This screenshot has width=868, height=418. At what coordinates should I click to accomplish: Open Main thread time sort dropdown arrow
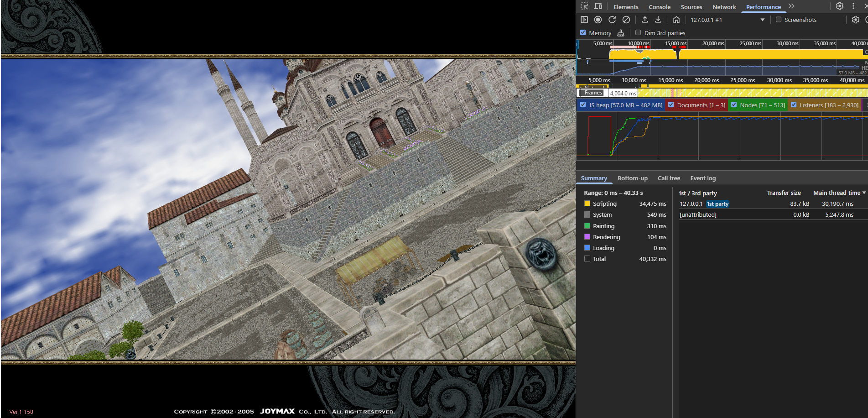[864, 193]
